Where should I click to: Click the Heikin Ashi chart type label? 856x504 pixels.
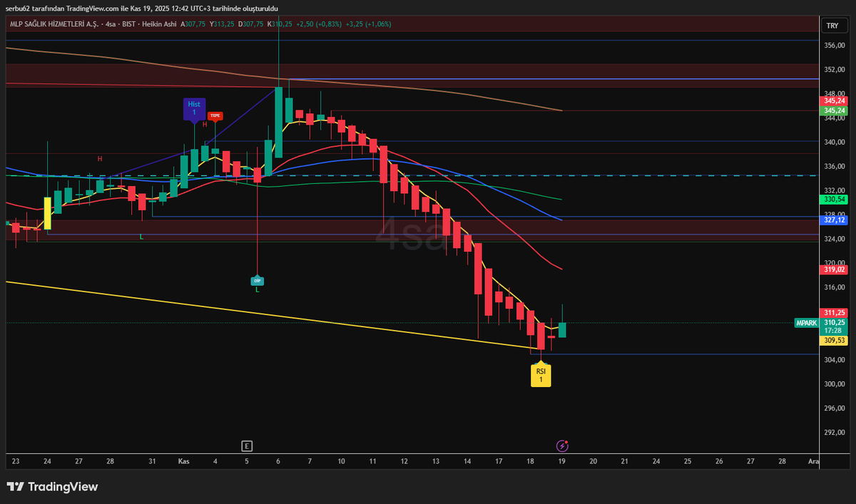158,24
